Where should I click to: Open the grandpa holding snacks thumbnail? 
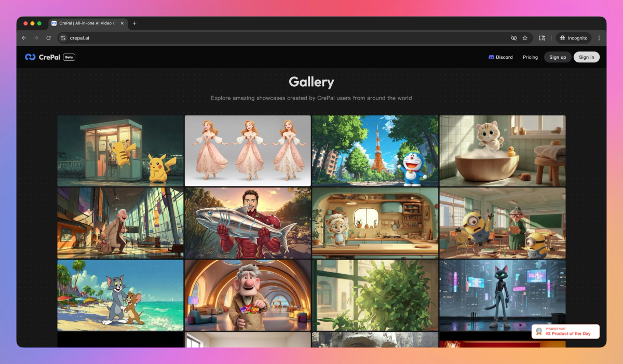[x=248, y=295]
